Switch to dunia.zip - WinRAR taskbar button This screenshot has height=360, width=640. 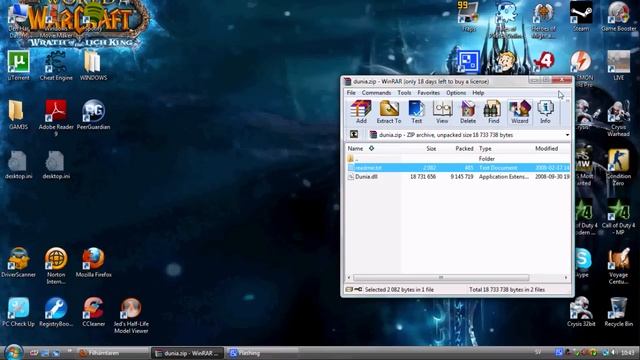[187, 353]
